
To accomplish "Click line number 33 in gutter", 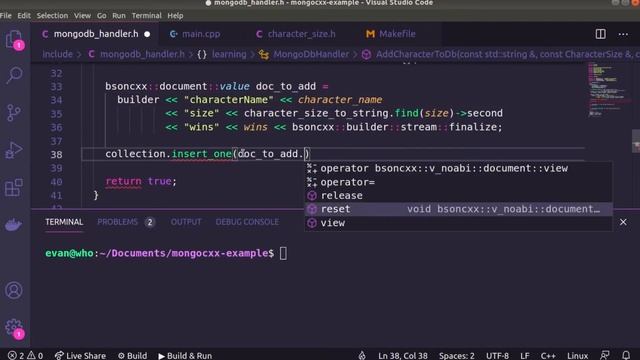I will [56, 87].
